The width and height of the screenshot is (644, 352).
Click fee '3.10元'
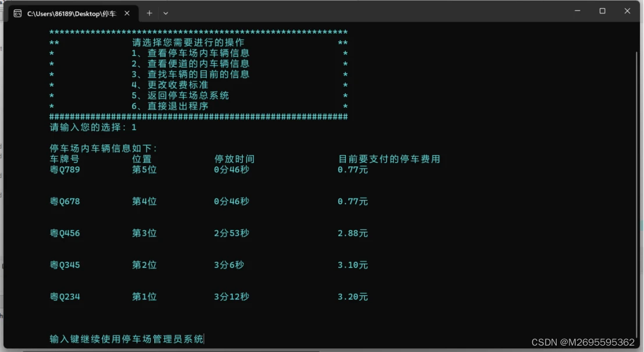point(353,265)
